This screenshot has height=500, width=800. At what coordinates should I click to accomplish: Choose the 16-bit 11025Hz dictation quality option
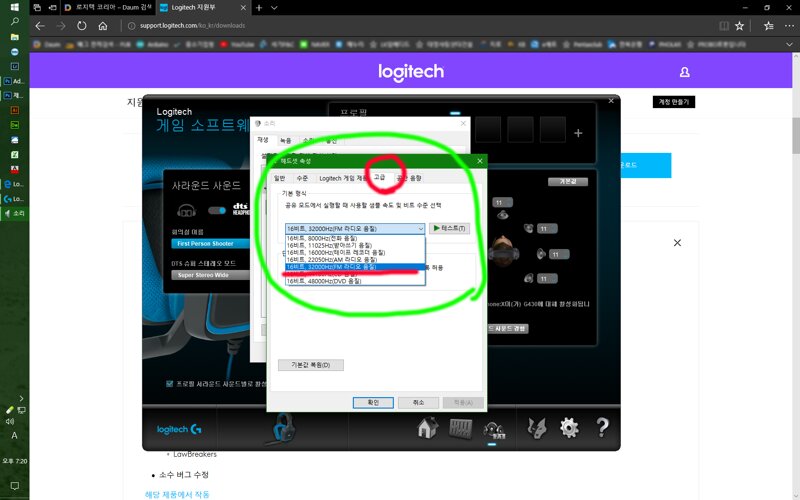tap(355, 245)
